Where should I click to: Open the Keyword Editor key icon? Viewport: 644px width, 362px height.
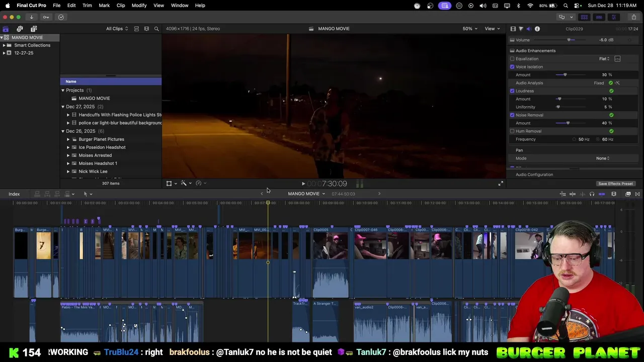[46, 17]
